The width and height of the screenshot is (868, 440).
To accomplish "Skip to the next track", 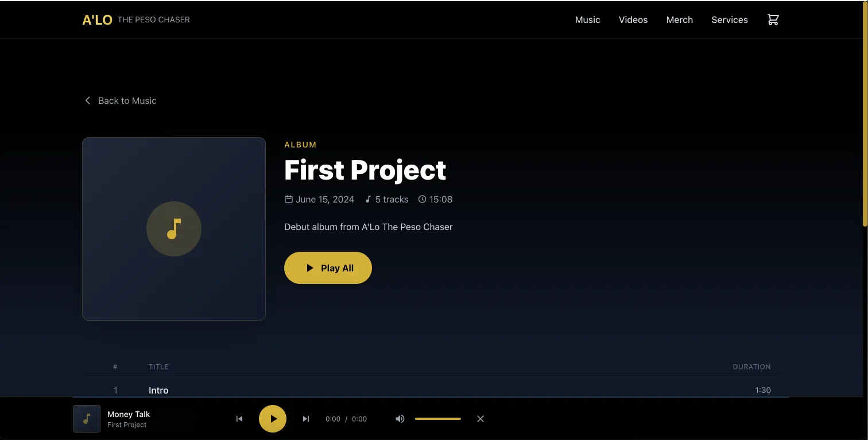I will pyautogui.click(x=306, y=419).
